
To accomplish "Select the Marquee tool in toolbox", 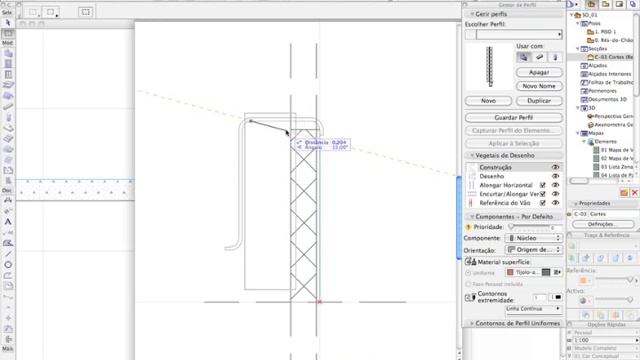I will [x=8, y=33].
